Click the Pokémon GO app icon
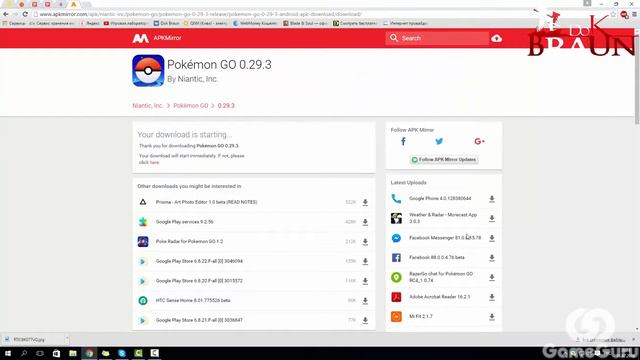Image resolution: width=640 pixels, height=360 pixels. [148, 71]
